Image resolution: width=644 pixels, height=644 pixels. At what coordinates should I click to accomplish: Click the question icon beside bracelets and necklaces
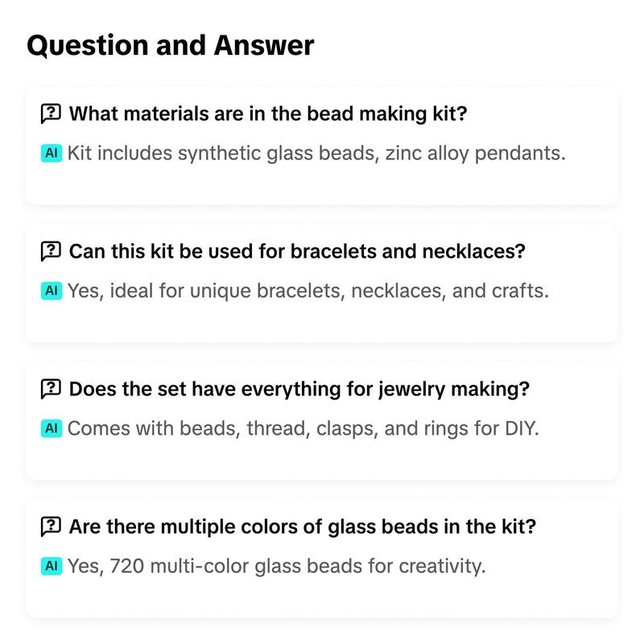coord(51,251)
